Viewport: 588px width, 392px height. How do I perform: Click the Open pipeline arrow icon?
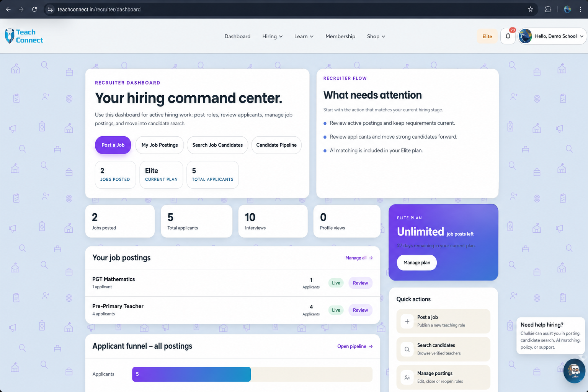(371, 346)
